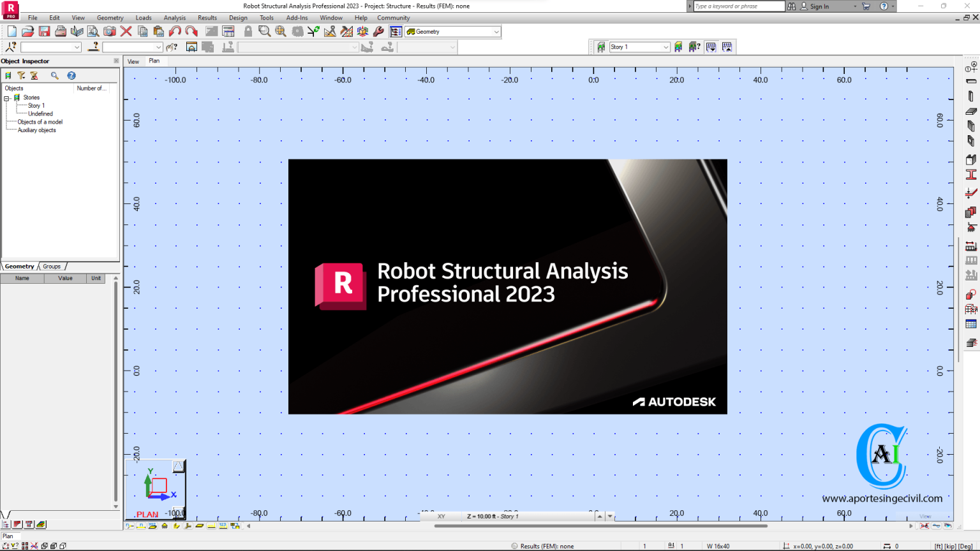This screenshot has height=551, width=980.
Task: Open Job Preferences via the wrench icon
Action: pos(378,31)
